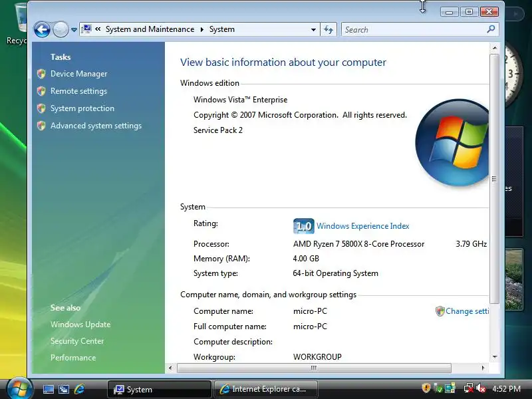Select the System taskbar button
The height and width of the screenshot is (399, 532).
[159, 389]
